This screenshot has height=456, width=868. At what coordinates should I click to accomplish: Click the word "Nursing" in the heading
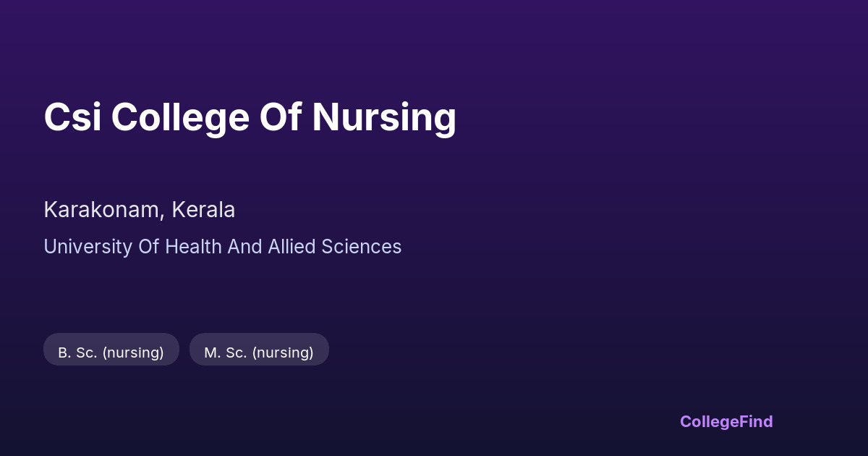[384, 117]
